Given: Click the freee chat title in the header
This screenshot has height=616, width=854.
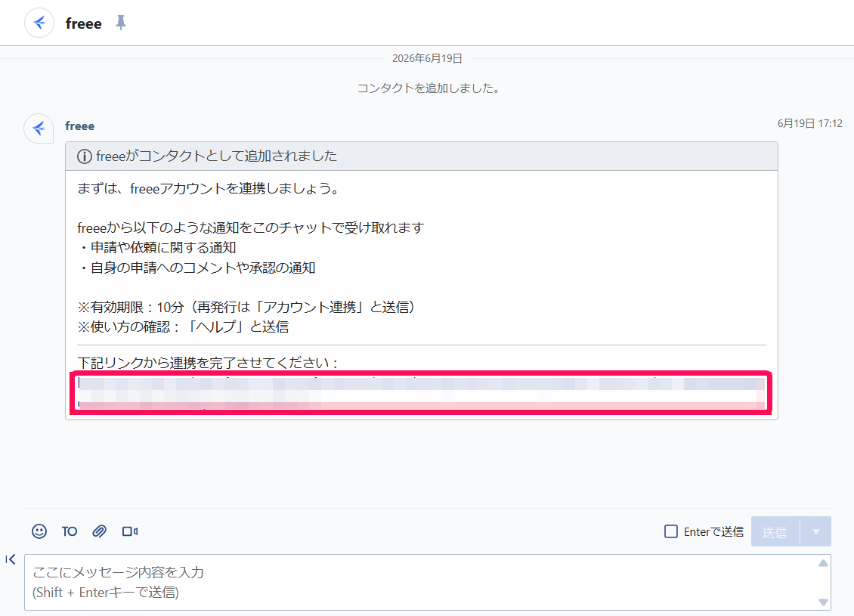Looking at the screenshot, I should [x=83, y=23].
